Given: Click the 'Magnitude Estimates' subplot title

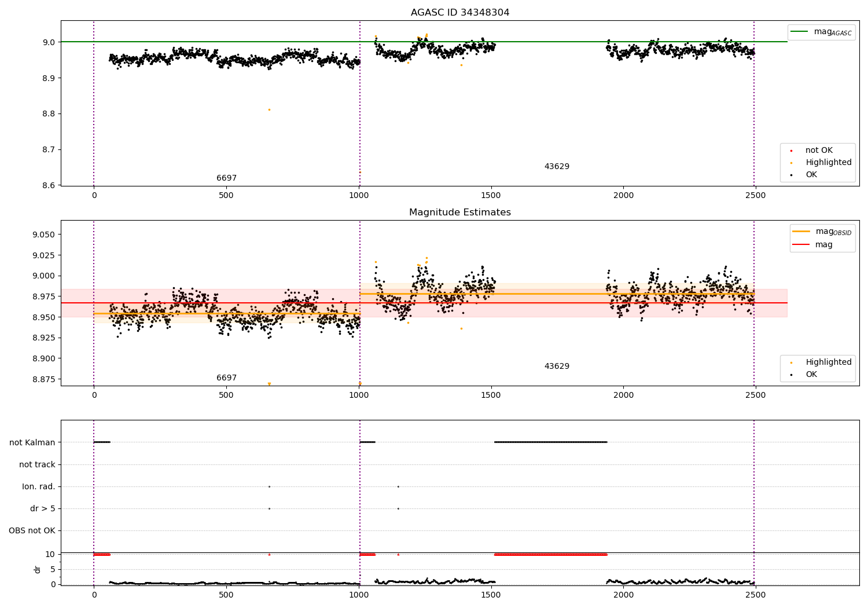Looking at the screenshot, I should tap(460, 213).
